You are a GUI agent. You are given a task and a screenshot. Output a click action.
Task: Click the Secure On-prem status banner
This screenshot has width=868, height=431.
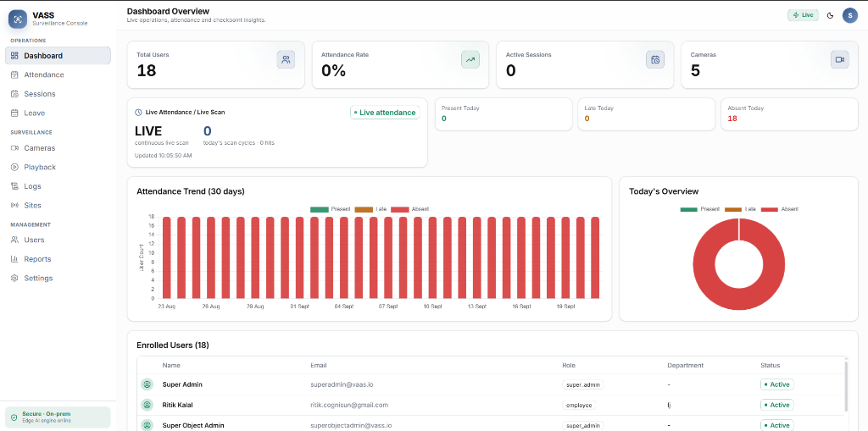click(x=58, y=417)
